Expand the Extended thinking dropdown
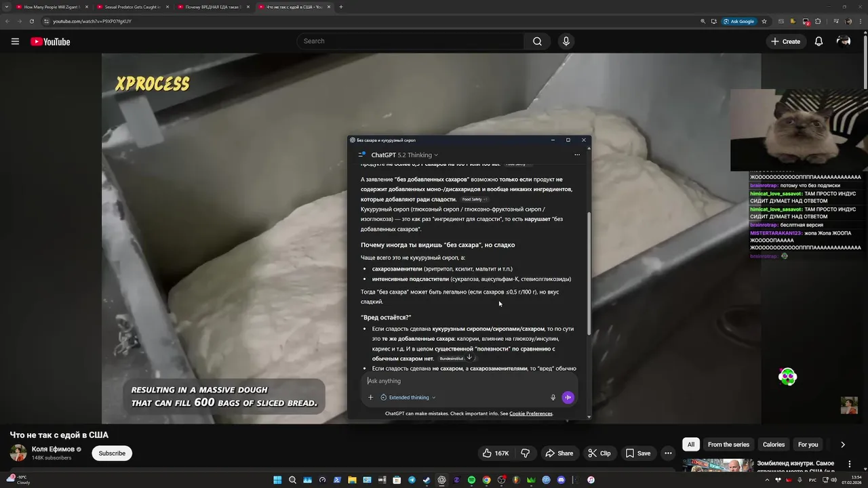 [408, 397]
